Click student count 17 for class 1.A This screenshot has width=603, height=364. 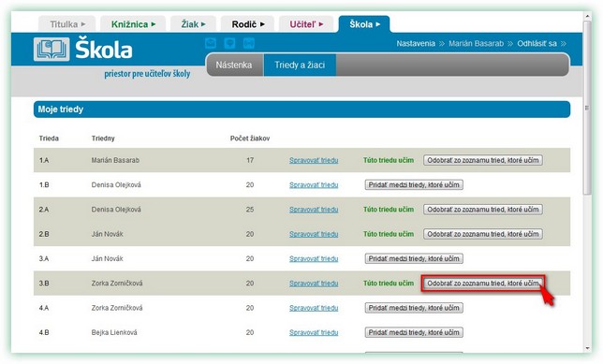(250, 160)
